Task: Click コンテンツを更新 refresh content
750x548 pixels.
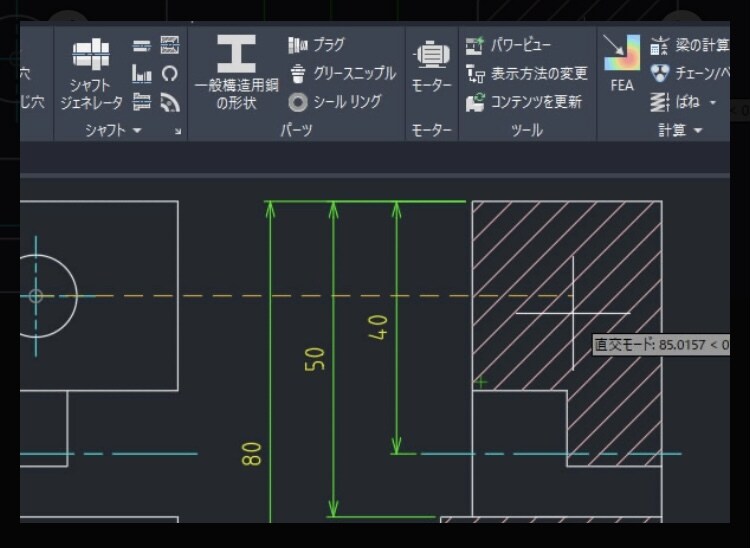Action: (524, 102)
